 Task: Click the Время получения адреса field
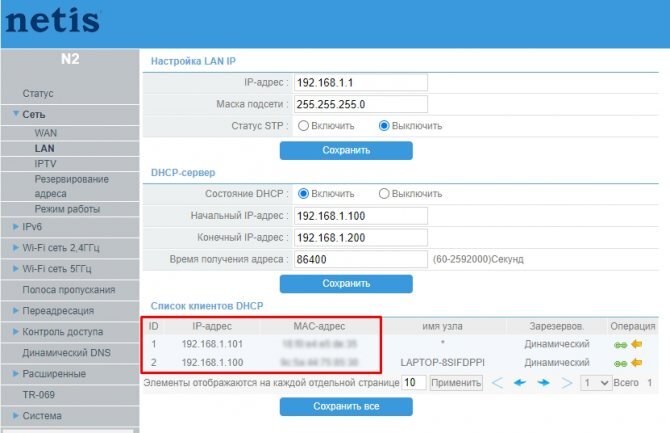coord(361,259)
